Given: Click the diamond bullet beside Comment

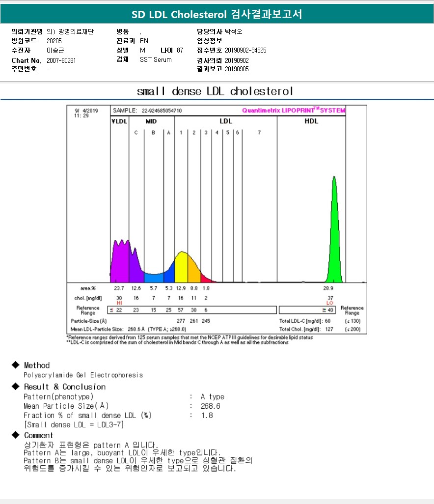Looking at the screenshot, I should (15, 435).
